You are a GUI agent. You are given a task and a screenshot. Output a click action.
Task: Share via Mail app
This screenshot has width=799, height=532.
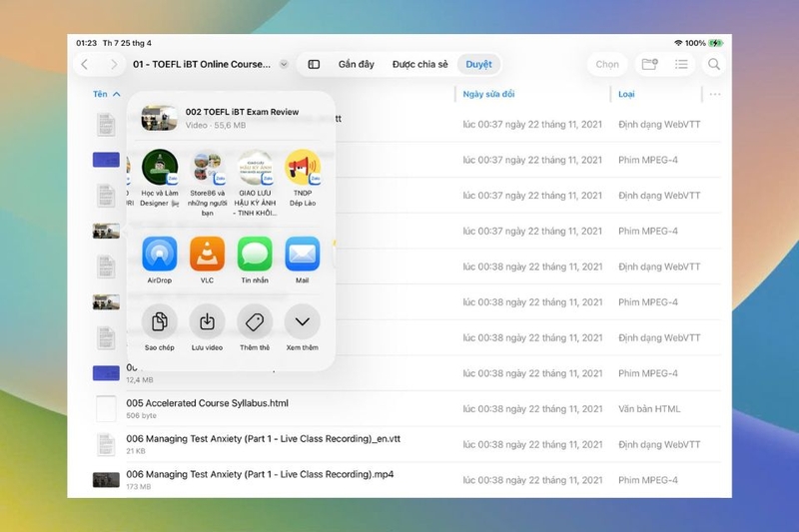303,260
